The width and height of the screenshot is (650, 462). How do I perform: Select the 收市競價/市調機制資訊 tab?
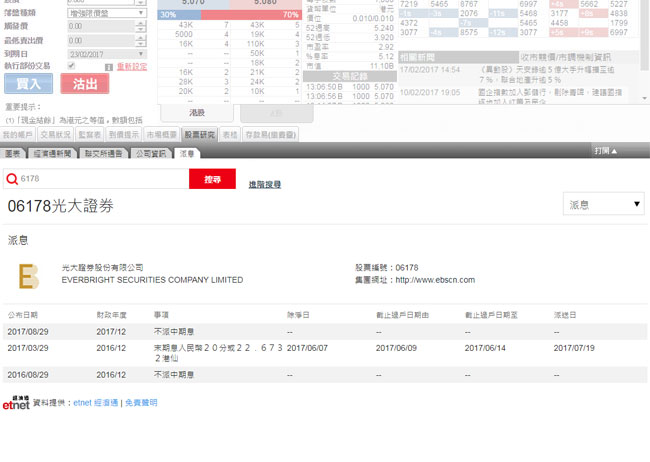pos(566,57)
